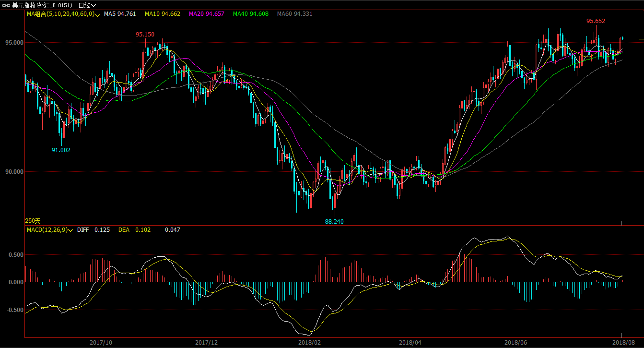Click the 95.150 peak price annotation
The width and height of the screenshot is (644, 348).
coord(145,34)
